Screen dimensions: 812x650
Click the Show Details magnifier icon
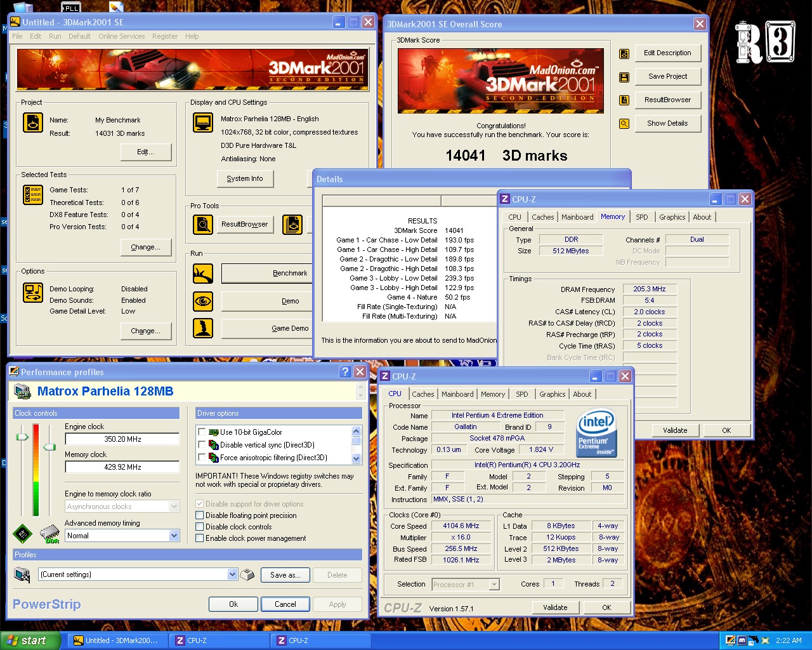click(x=624, y=124)
